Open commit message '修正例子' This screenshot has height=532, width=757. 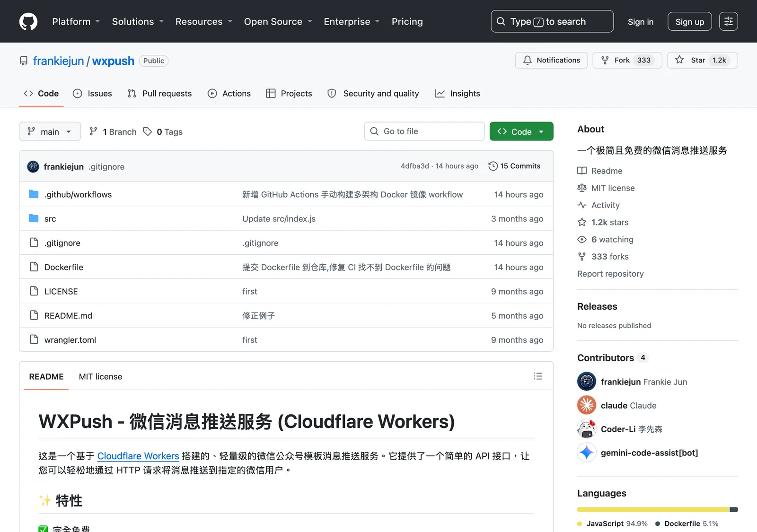tap(258, 315)
